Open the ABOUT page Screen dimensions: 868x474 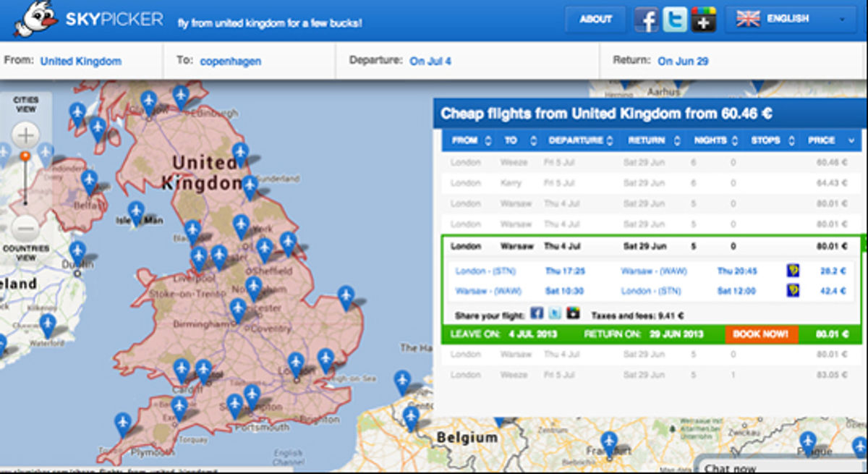tap(595, 20)
